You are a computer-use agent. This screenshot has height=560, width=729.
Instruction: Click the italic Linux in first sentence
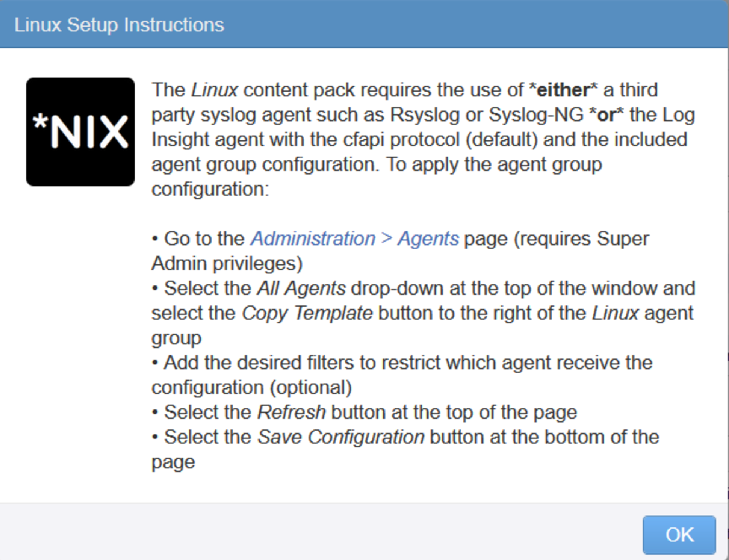point(215,89)
